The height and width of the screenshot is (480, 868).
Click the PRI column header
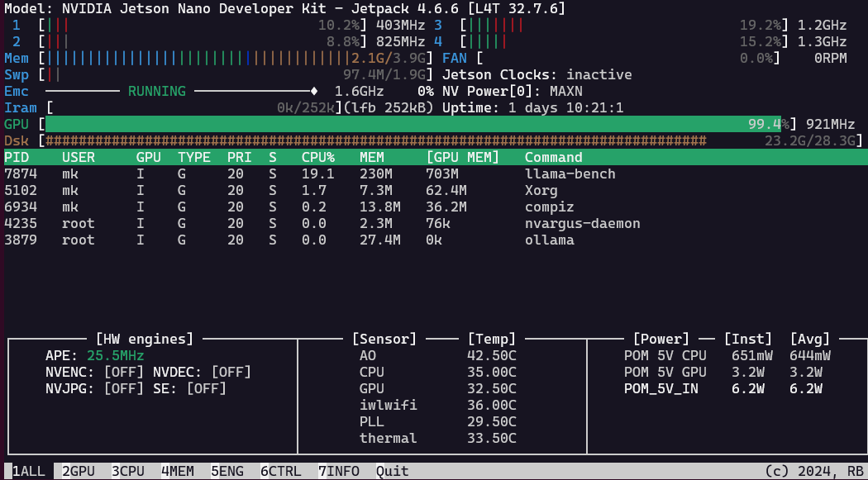click(x=240, y=157)
